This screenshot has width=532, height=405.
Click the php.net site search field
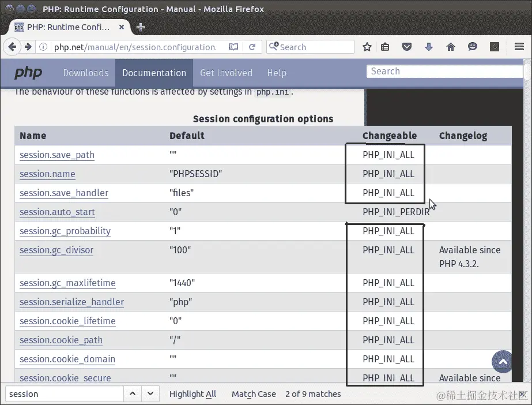pos(444,72)
